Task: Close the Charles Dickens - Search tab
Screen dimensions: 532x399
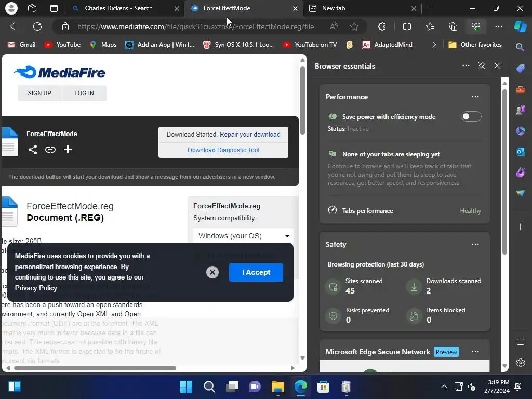Action: pos(177,8)
